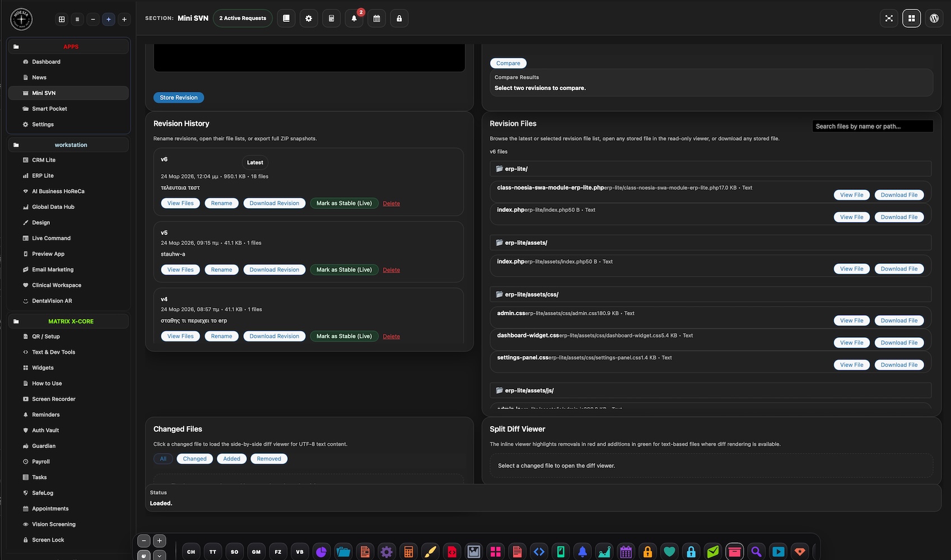The image size is (951, 560).
Task: Open the orange calculator dock icon
Action: click(408, 552)
